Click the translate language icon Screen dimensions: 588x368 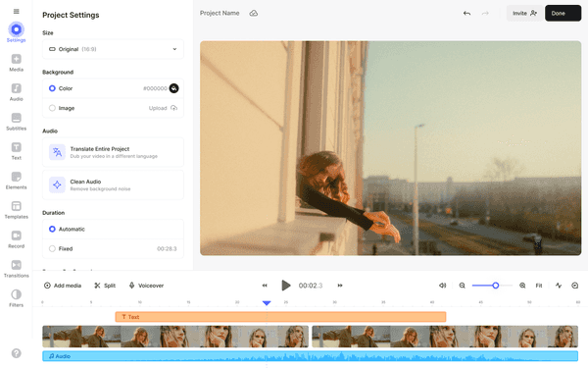pyautogui.click(x=57, y=152)
